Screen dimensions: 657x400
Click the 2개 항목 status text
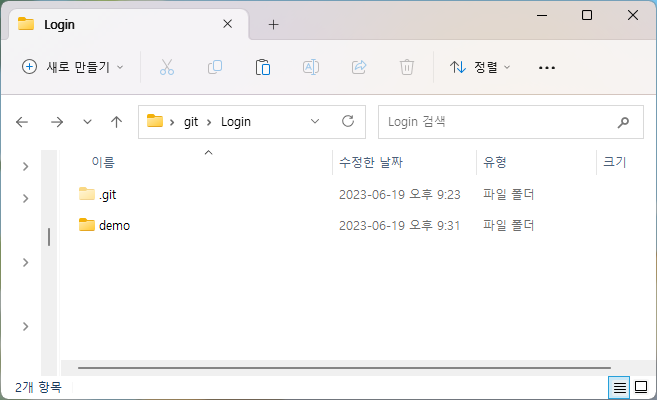tap(38, 387)
